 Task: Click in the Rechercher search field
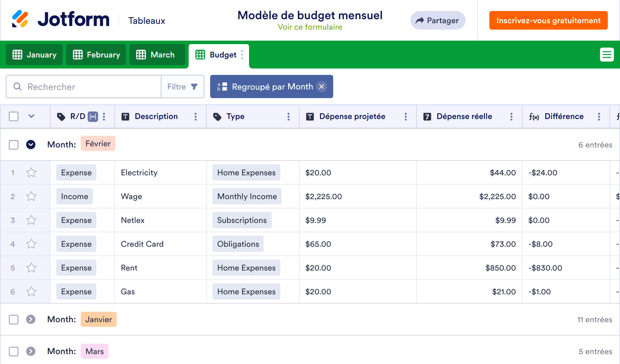tap(87, 87)
